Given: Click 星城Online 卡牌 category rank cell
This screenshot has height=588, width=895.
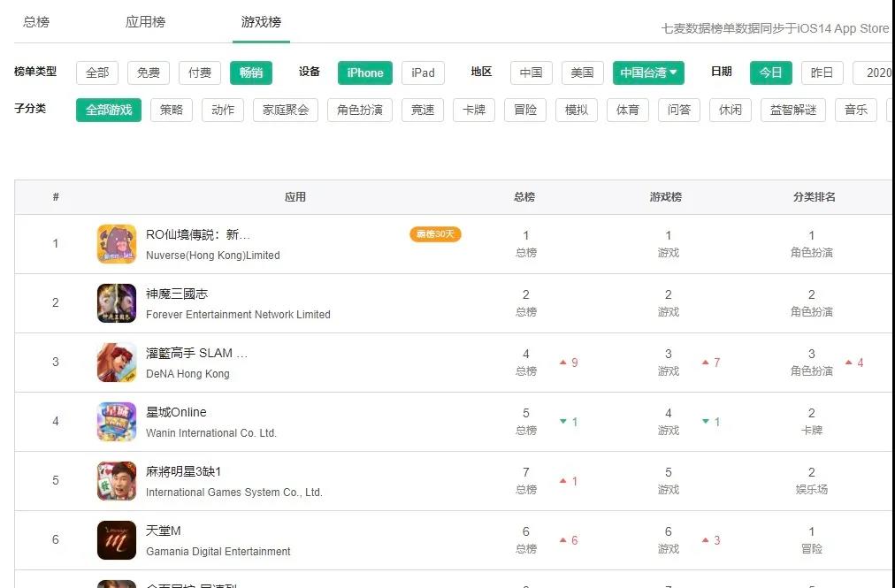Looking at the screenshot, I should coord(812,422).
